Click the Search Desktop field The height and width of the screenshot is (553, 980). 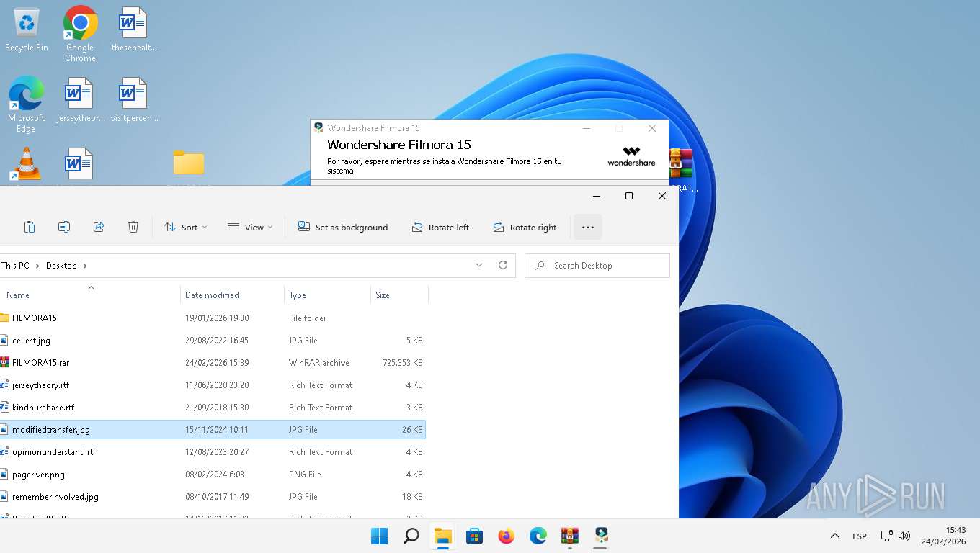tap(597, 266)
